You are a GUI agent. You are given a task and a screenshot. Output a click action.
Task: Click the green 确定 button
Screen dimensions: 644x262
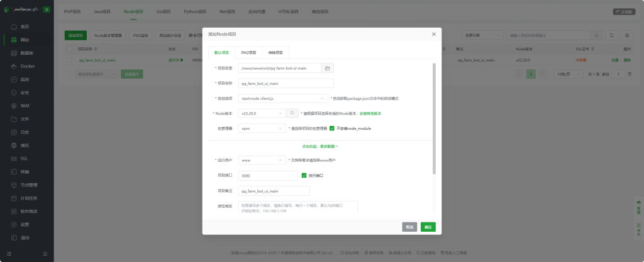[x=428, y=227]
